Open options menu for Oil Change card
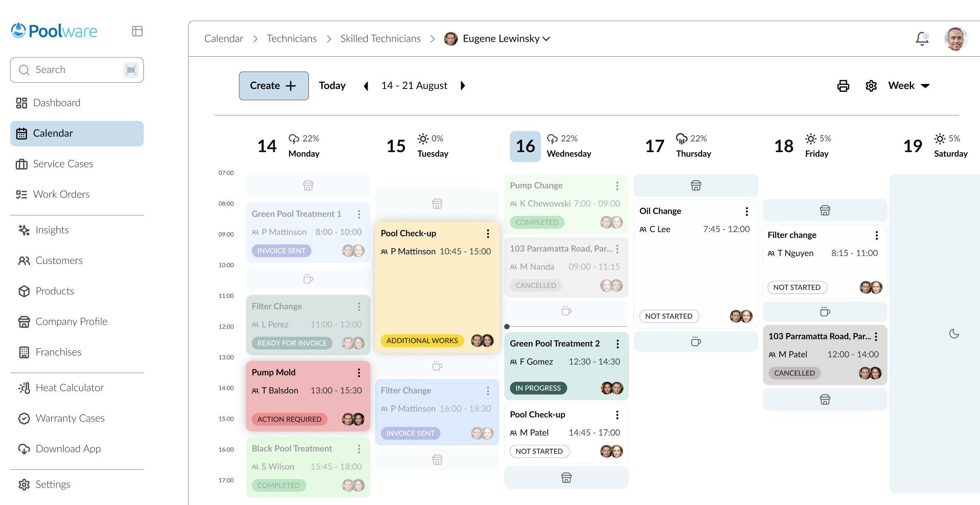Image resolution: width=980 pixels, height=505 pixels. [747, 211]
